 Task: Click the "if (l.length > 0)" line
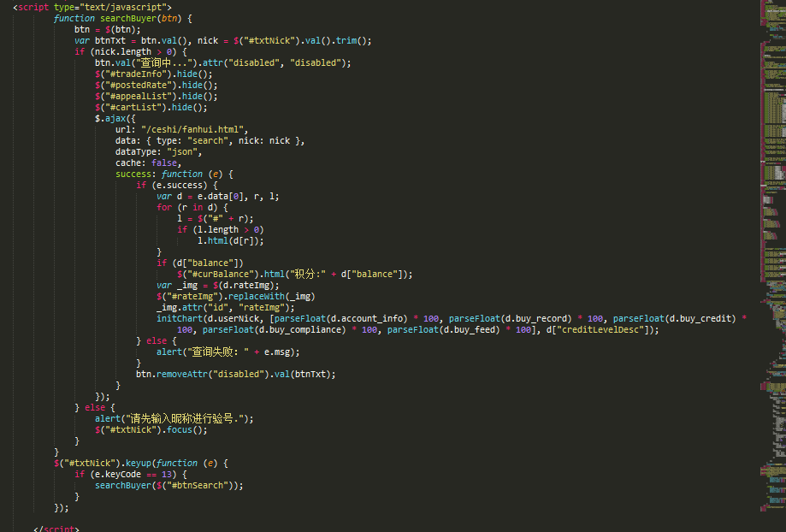click(x=220, y=229)
